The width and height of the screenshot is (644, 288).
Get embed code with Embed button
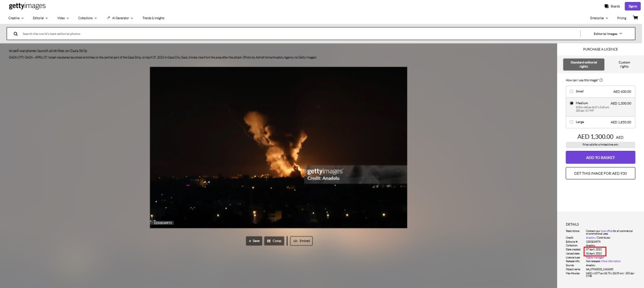pyautogui.click(x=301, y=241)
